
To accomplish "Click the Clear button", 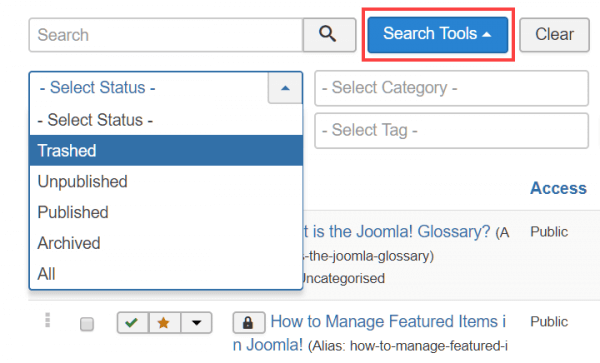I will tap(554, 34).
